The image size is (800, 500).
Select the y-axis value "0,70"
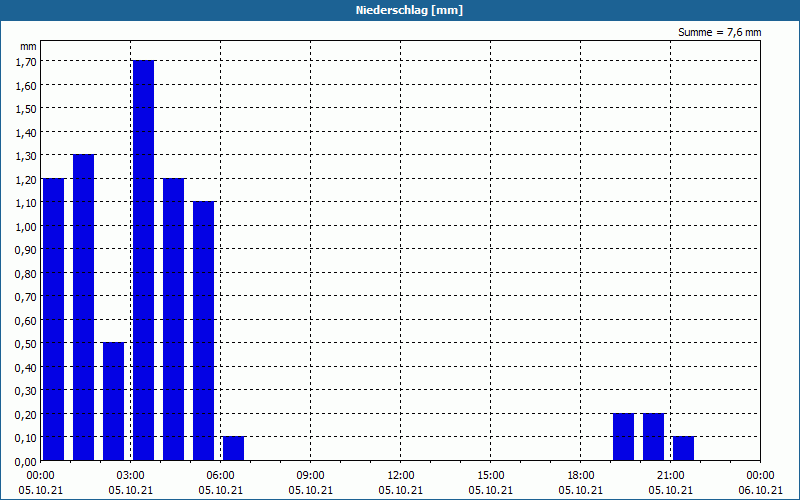[27, 297]
